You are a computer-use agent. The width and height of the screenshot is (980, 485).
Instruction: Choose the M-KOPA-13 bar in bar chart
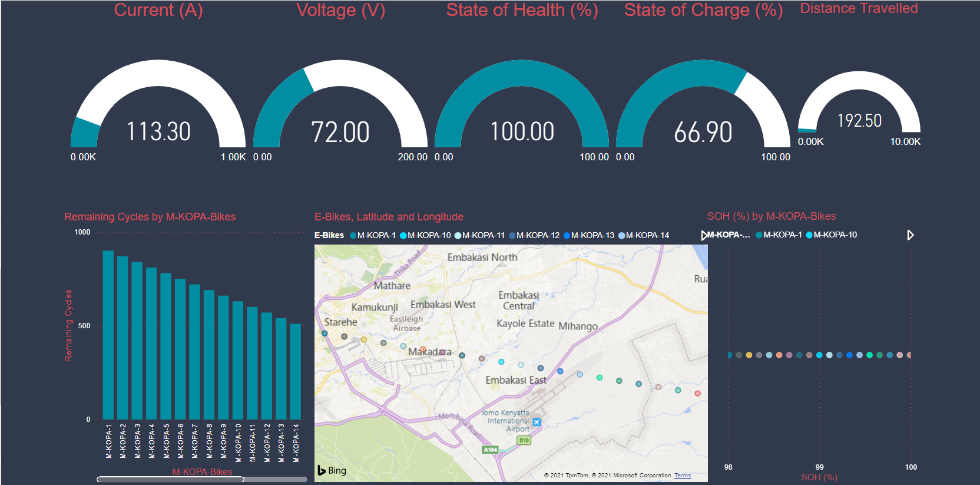coord(281,369)
